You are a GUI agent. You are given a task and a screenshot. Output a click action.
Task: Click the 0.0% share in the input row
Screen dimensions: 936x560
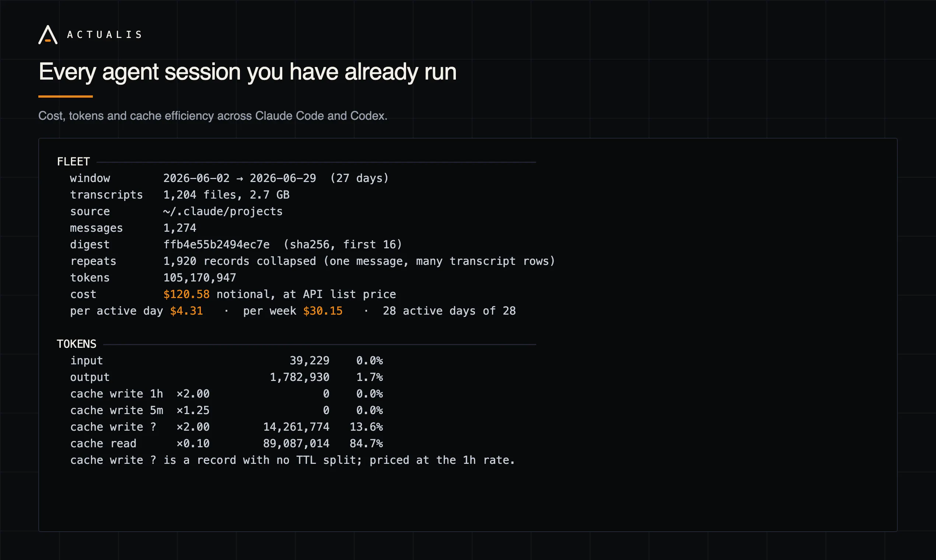click(370, 361)
